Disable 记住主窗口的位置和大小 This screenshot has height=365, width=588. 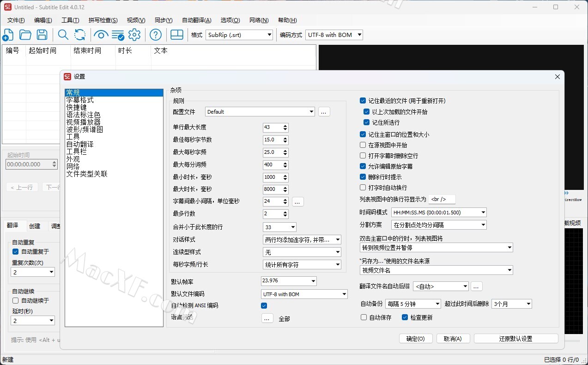363,134
